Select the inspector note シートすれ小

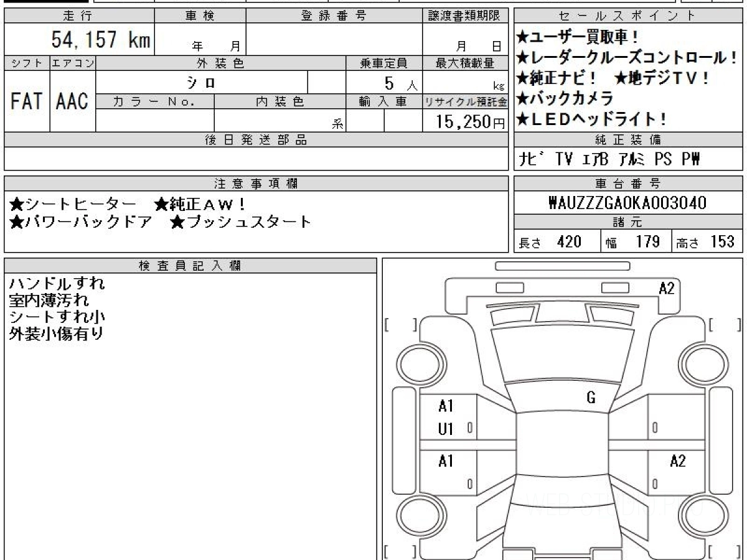click(x=57, y=317)
